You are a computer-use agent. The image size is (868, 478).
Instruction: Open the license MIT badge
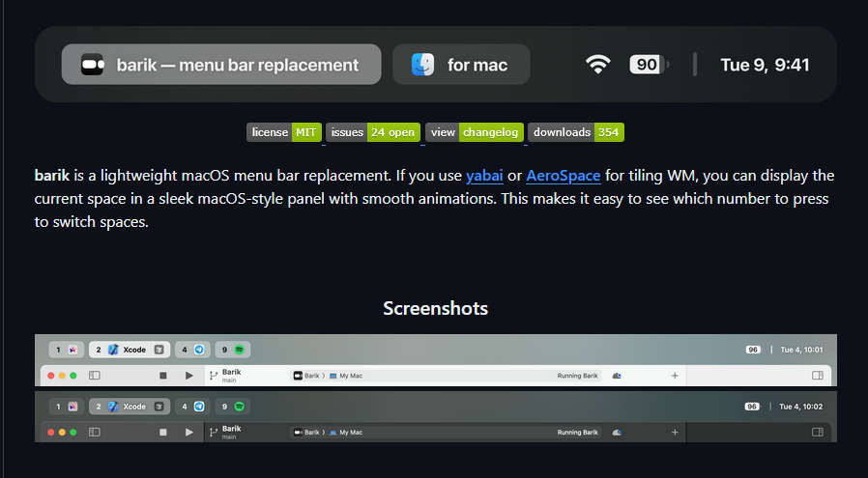(284, 132)
